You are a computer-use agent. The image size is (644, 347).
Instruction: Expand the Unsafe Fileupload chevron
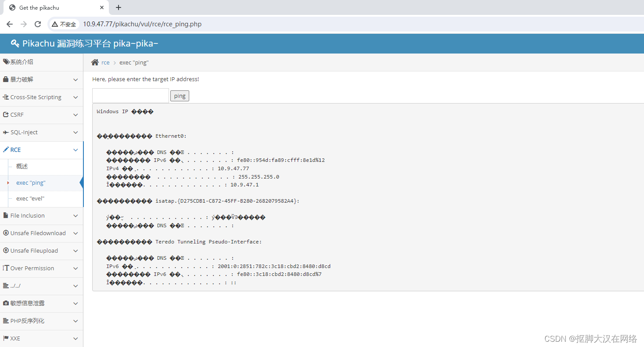(76, 251)
